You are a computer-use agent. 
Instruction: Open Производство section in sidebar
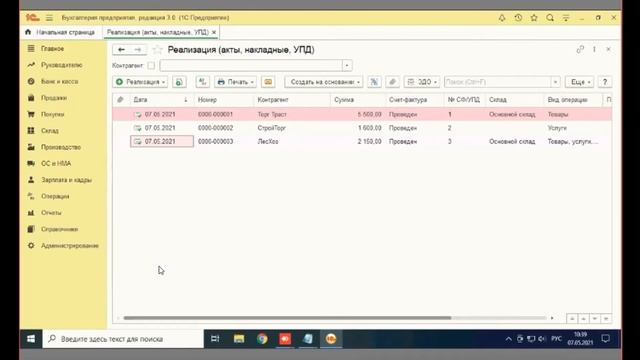point(60,147)
